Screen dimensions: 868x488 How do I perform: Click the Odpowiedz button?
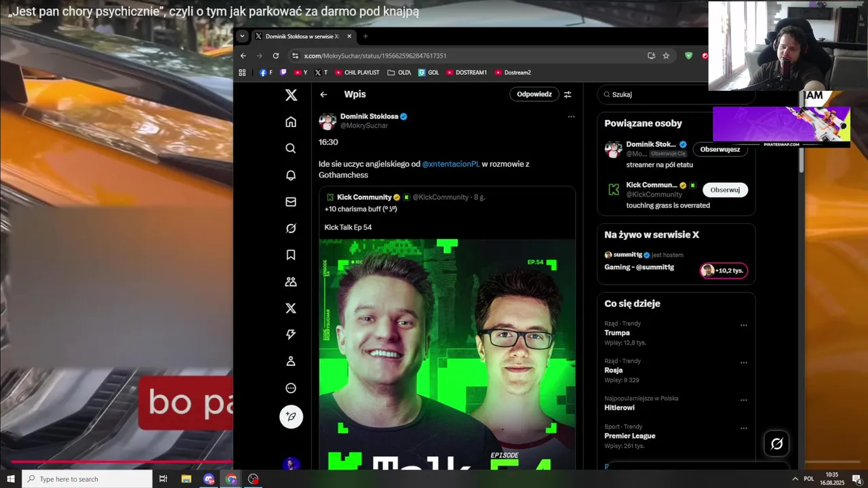coord(534,94)
